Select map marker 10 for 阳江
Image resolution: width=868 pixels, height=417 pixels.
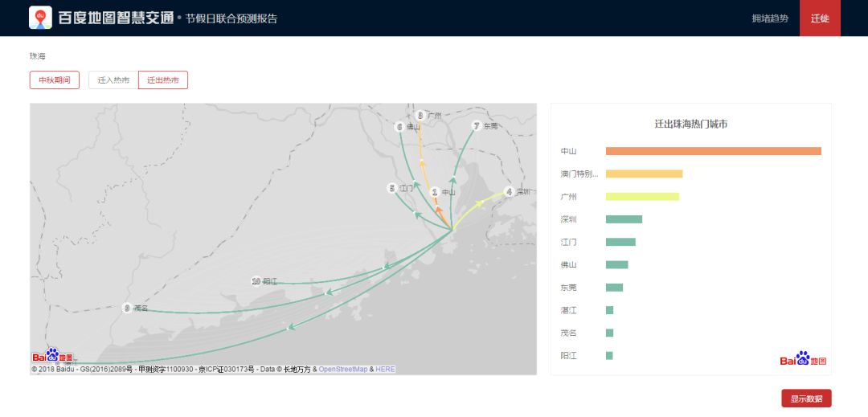coord(256,281)
